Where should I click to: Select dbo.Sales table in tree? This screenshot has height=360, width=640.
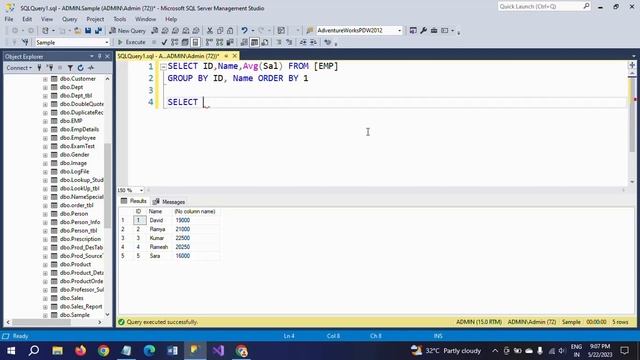tap(71, 298)
